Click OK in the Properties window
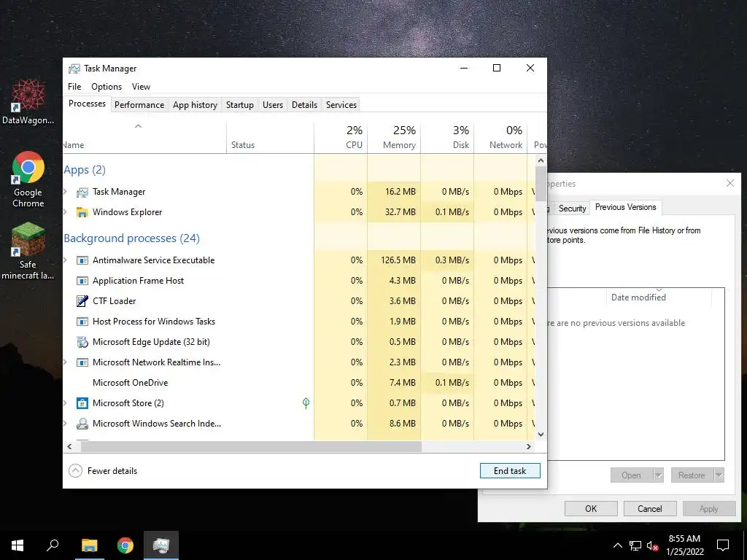747x560 pixels. [591, 508]
